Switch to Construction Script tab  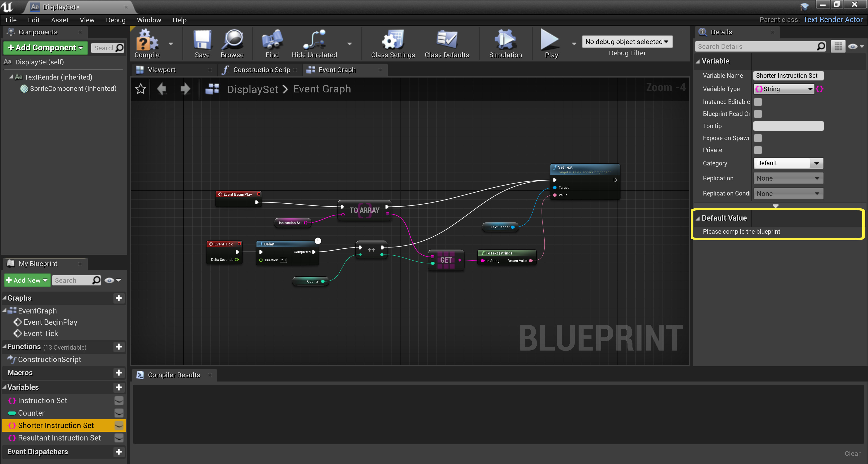click(x=261, y=70)
